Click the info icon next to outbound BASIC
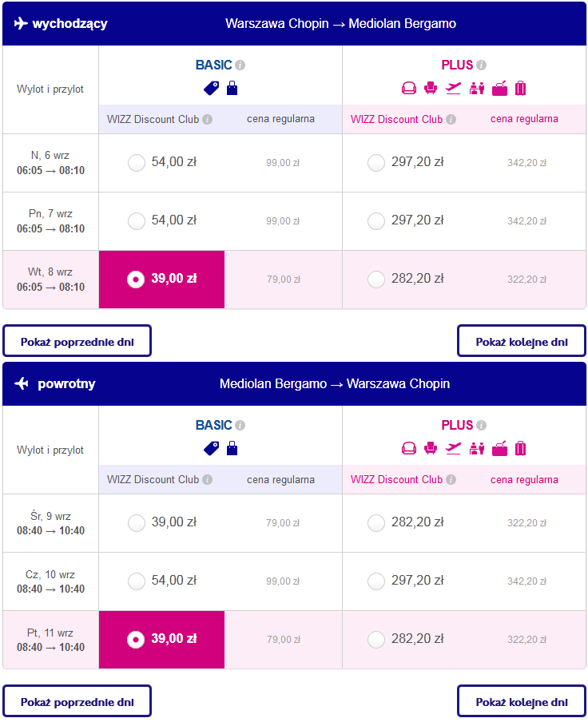Viewport: 588px width, 722px height. (240, 65)
